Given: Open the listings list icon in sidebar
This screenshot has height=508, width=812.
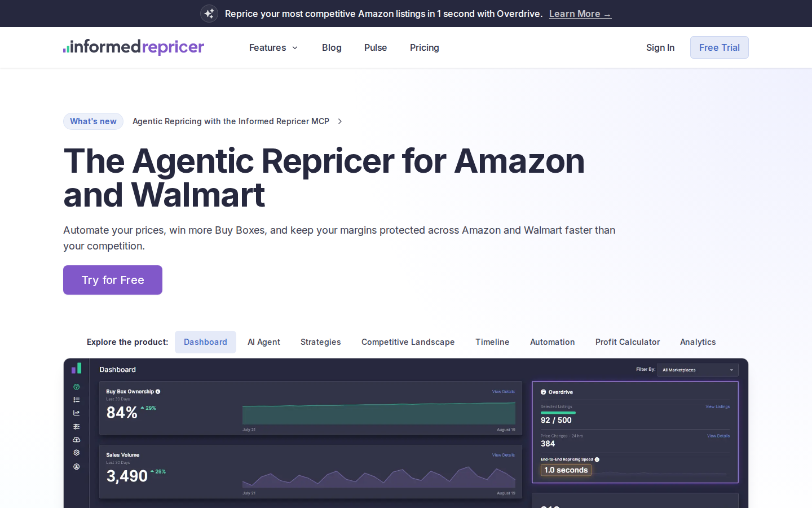Looking at the screenshot, I should 76,400.
